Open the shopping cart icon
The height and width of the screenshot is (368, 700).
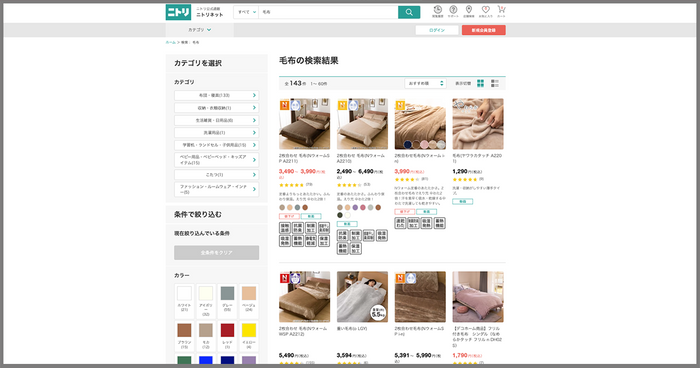point(501,11)
